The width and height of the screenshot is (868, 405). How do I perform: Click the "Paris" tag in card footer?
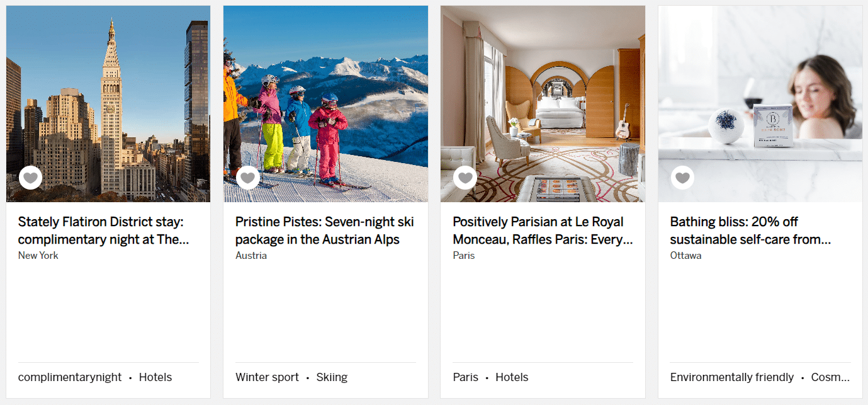(x=466, y=377)
